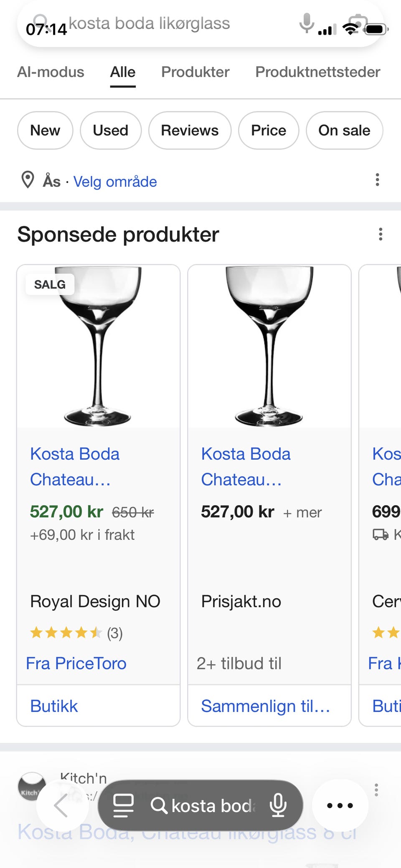
Task: Enable the On sale filter chip
Action: click(x=344, y=130)
